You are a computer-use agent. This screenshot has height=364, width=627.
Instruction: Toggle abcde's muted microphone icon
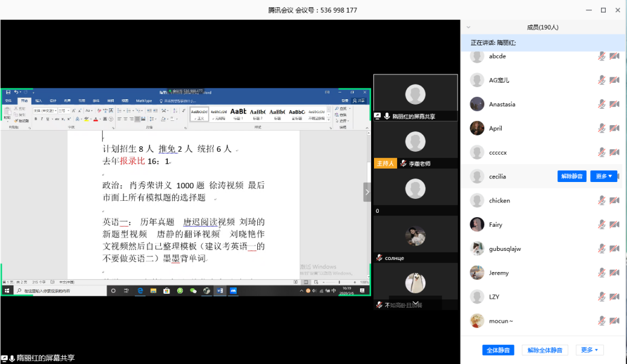pyautogui.click(x=602, y=56)
